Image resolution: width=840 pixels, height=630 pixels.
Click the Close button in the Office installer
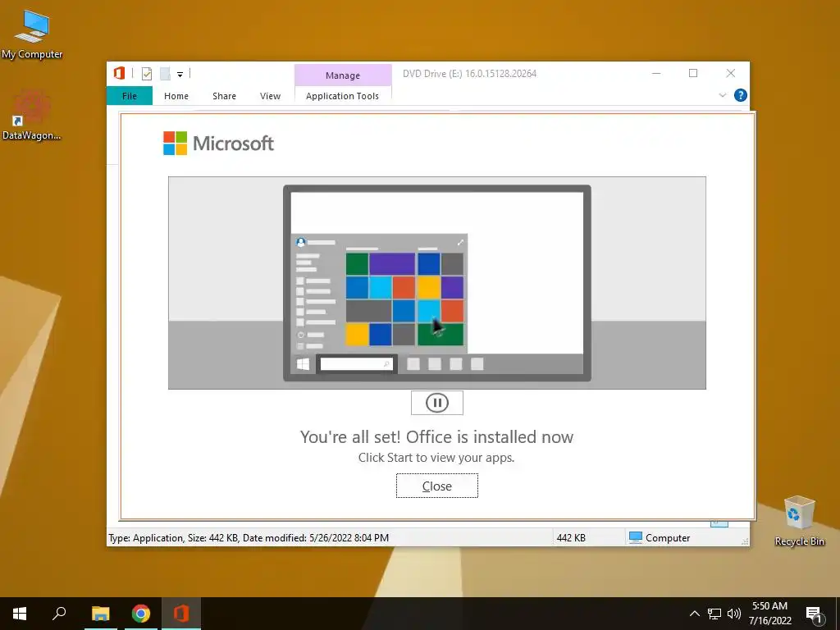(x=437, y=486)
